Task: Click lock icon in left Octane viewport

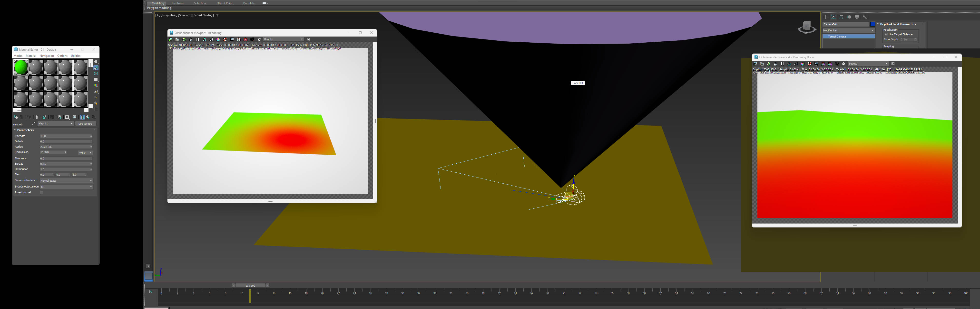Action: coord(191,39)
